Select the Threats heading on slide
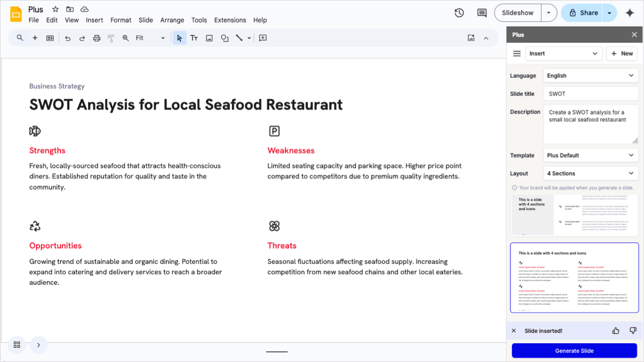Image resolution: width=644 pixels, height=362 pixels. click(282, 246)
